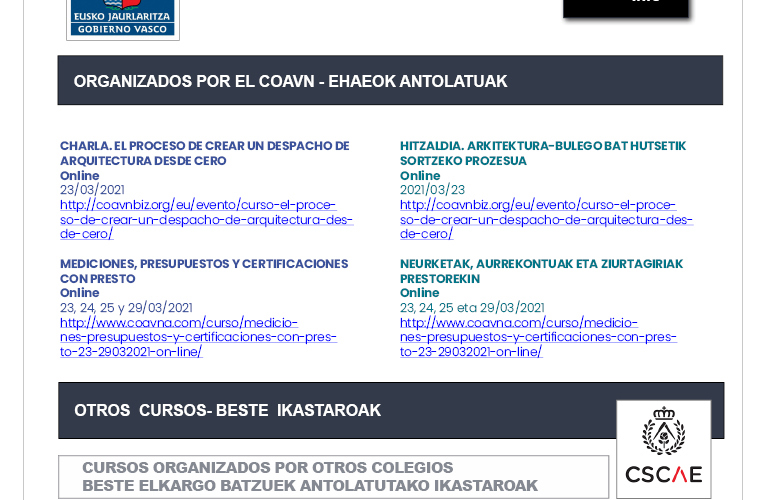Click the date '23/03/2021'
This screenshot has height=500, width=770.
[x=92, y=190]
